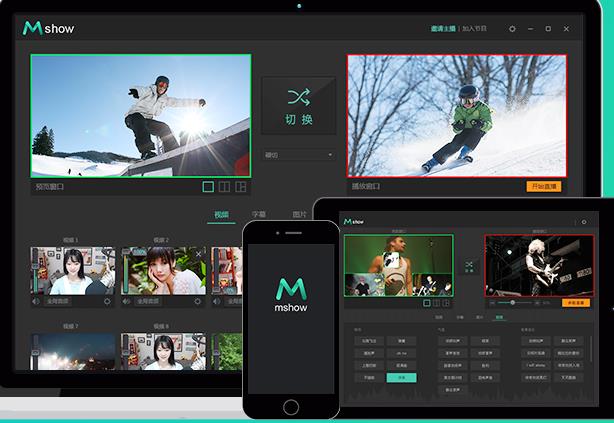Open the transition effect dropdown below 切换
614x423 pixels.
(x=298, y=155)
